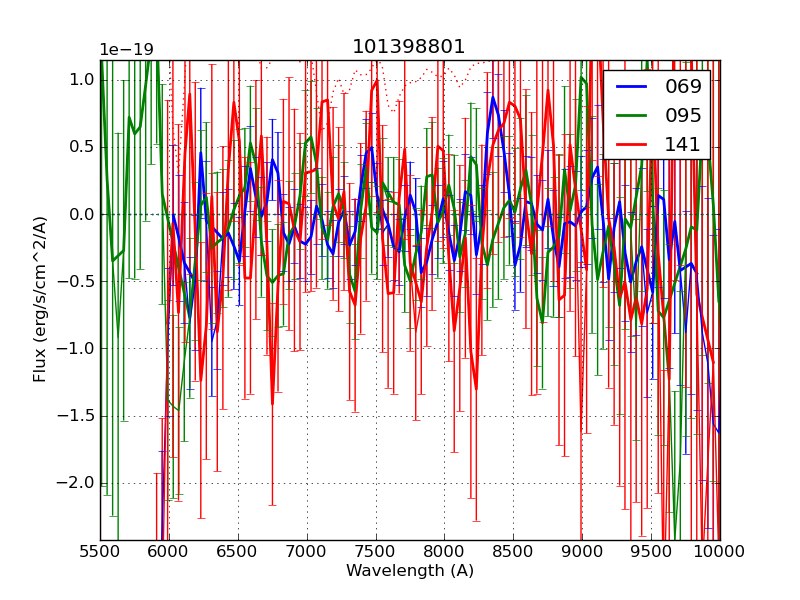Select the 069 legend label
This screenshot has width=800, height=600.
click(683, 86)
